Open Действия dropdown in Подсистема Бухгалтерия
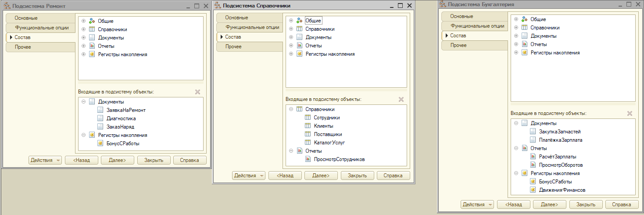 477,204
